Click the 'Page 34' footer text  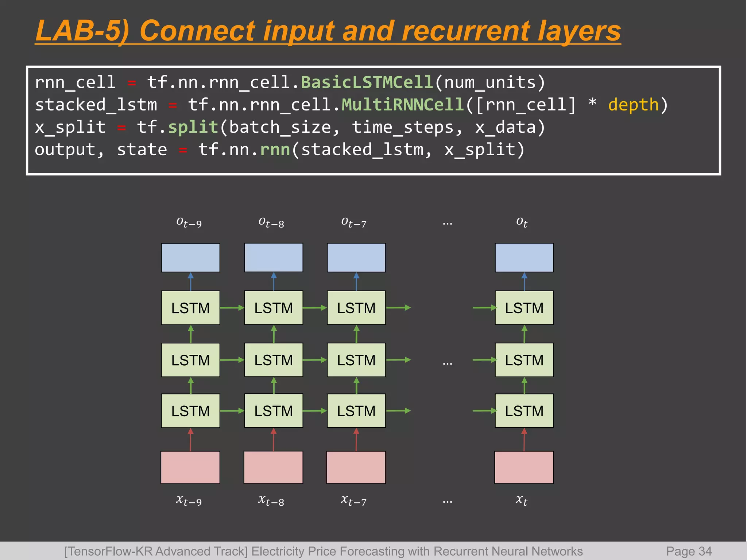coord(689,551)
